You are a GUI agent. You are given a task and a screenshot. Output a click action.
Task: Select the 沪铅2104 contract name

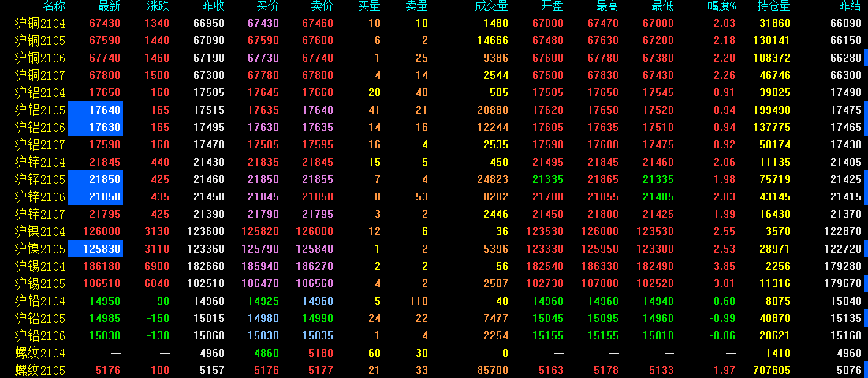pos(40,301)
